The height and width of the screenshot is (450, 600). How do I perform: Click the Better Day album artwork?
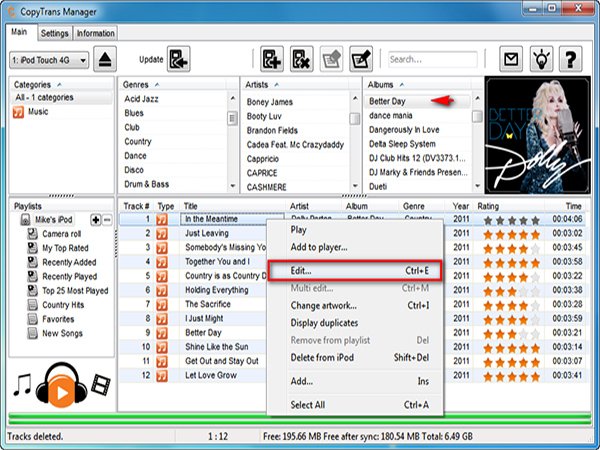pos(537,135)
